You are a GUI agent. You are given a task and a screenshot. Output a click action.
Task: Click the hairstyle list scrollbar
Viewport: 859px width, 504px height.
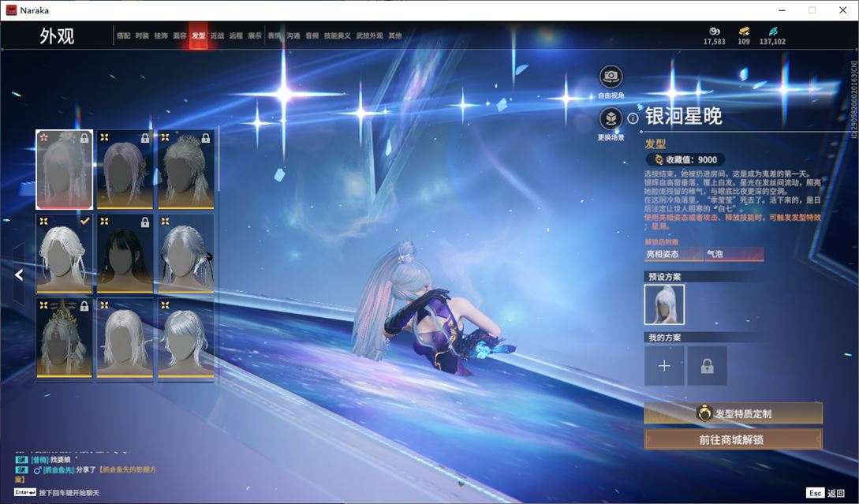tap(219, 159)
